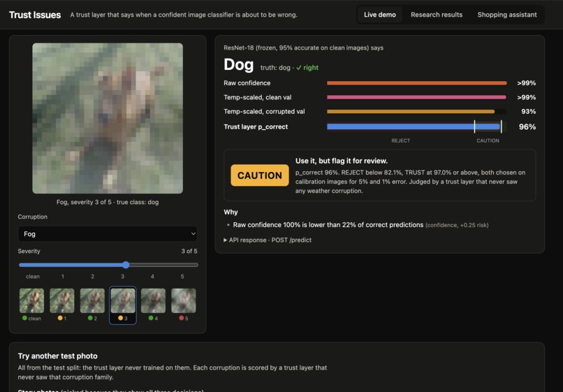Click the Severity slider handle
Screen dimensions: 563x392
pos(126,265)
